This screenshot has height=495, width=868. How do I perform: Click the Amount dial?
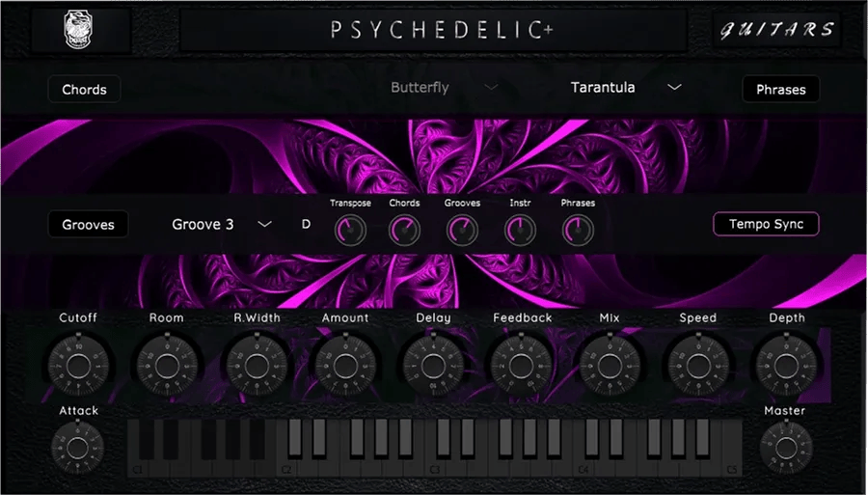[345, 365]
